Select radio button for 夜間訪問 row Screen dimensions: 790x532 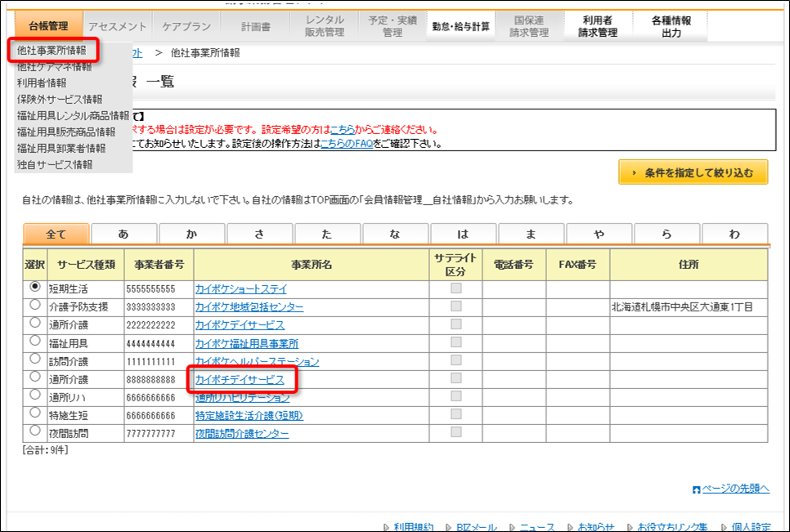pos(35,431)
